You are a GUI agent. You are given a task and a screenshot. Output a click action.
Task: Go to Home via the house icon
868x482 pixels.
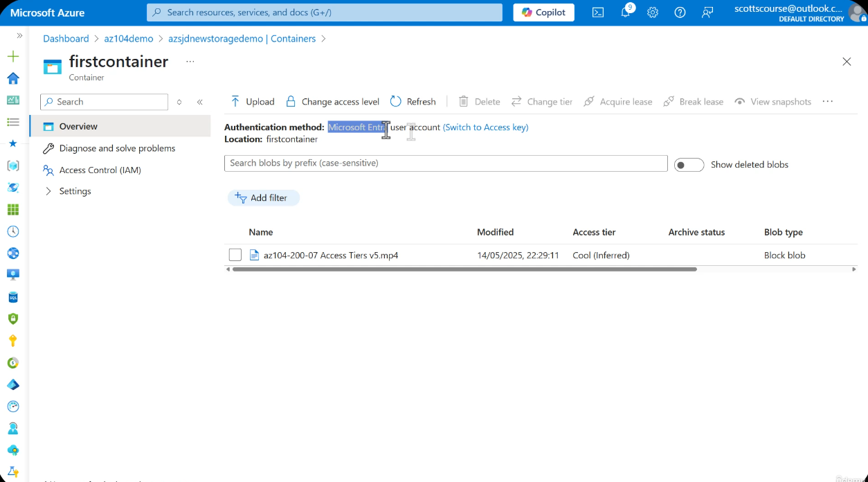coord(13,78)
